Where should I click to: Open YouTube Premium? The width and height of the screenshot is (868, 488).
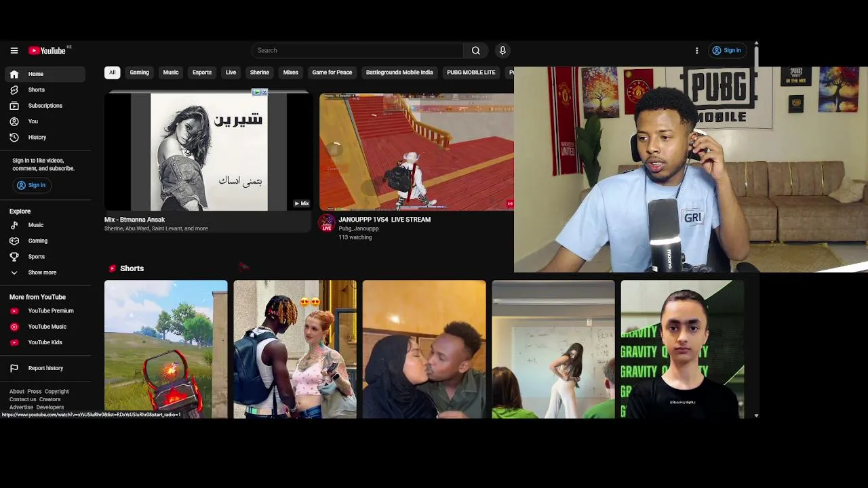(45, 310)
